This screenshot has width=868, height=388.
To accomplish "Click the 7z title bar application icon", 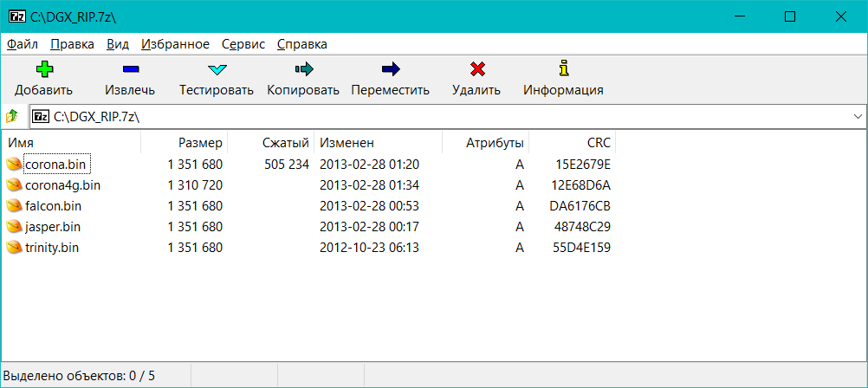I will click(17, 16).
